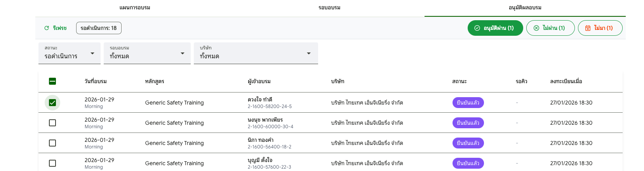Click the รอคิว column header

point(522,81)
